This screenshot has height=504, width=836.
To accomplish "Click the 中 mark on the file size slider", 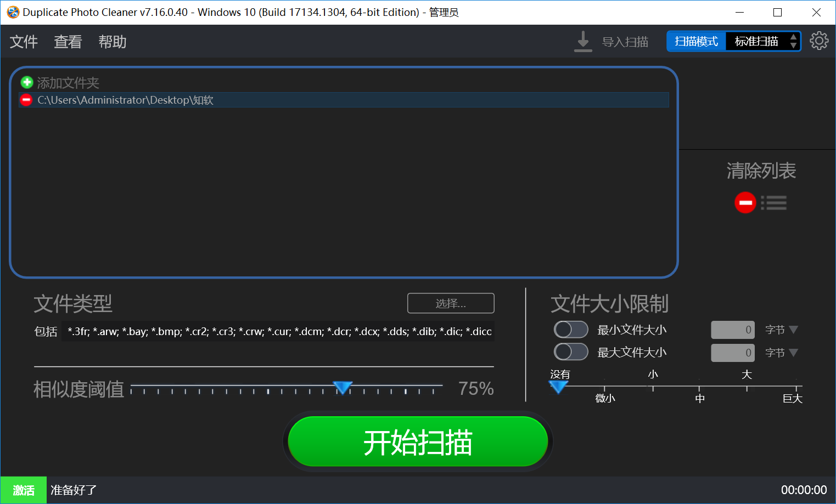I will [x=700, y=398].
